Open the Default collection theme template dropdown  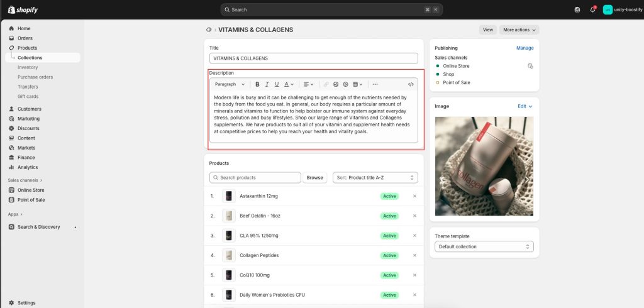(484, 247)
